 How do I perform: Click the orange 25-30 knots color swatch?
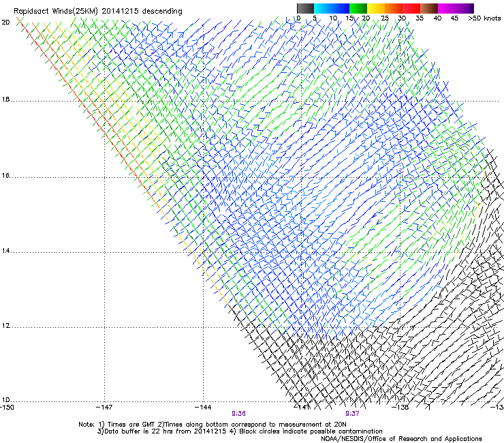pyautogui.click(x=394, y=8)
